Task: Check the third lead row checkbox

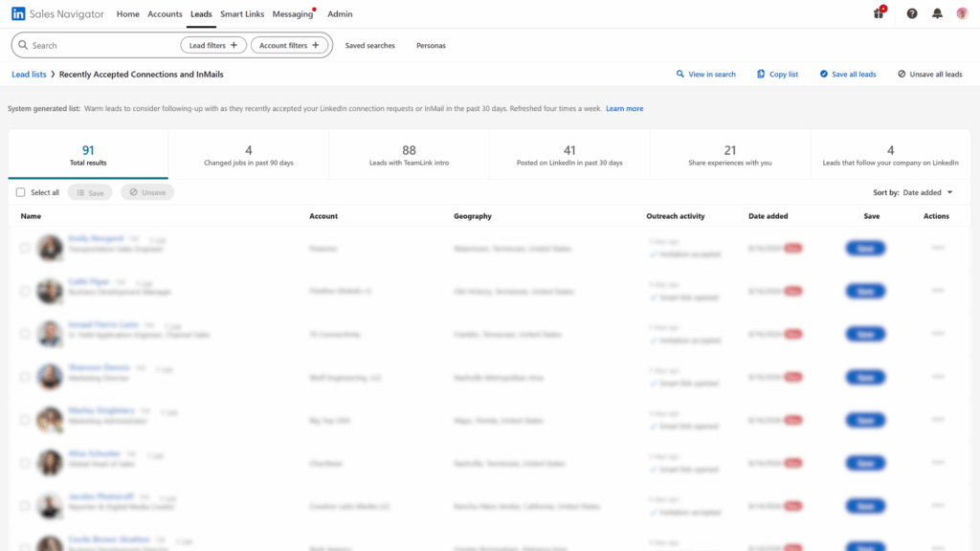Action: pyautogui.click(x=24, y=334)
